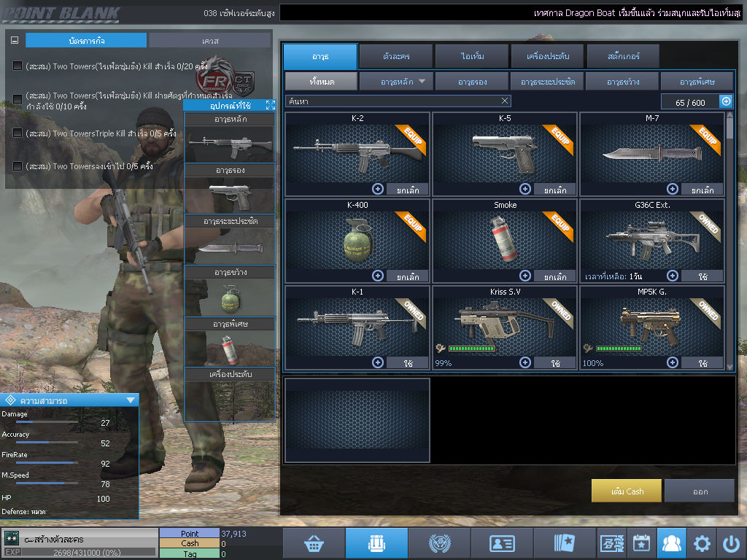747x560 pixels.
Task: Click repair wrench icon on Kriss S.V
Action: click(x=441, y=349)
